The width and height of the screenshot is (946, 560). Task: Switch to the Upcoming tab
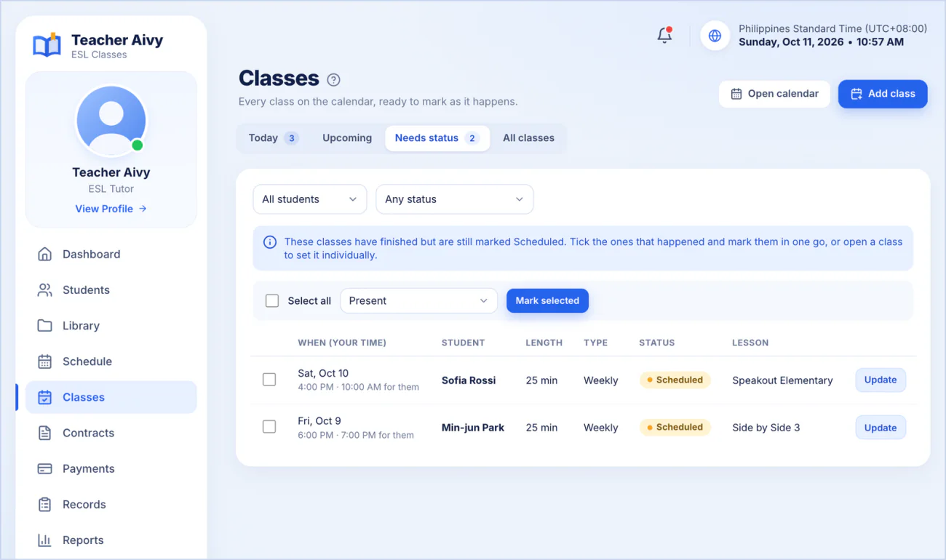coord(347,138)
